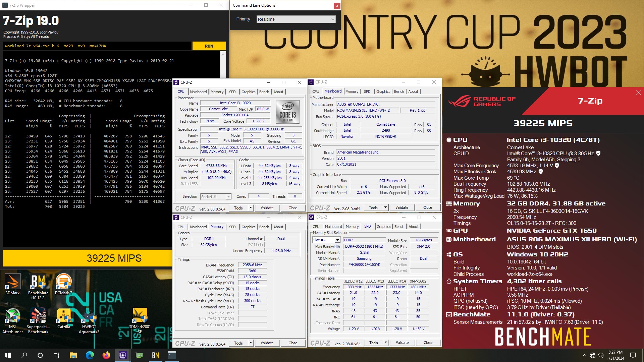Viewport: 644px width, 362px height.
Task: Open the Priority Realtime dropdown
Action: [x=296, y=19]
